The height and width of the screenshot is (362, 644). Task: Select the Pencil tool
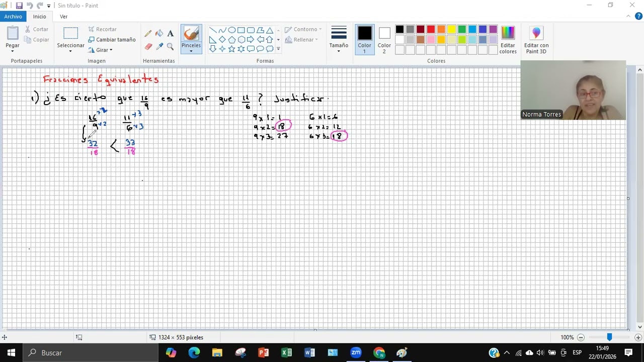click(148, 34)
